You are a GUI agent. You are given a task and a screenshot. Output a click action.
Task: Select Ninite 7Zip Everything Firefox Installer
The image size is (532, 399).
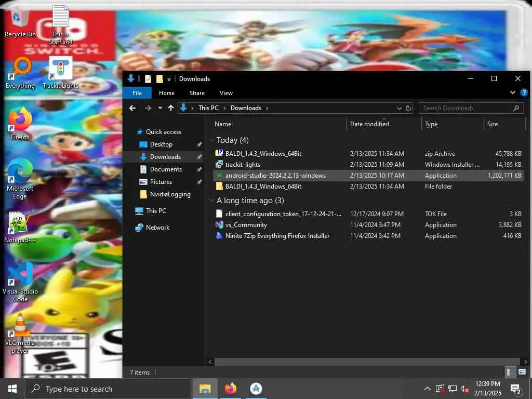(368, 235)
